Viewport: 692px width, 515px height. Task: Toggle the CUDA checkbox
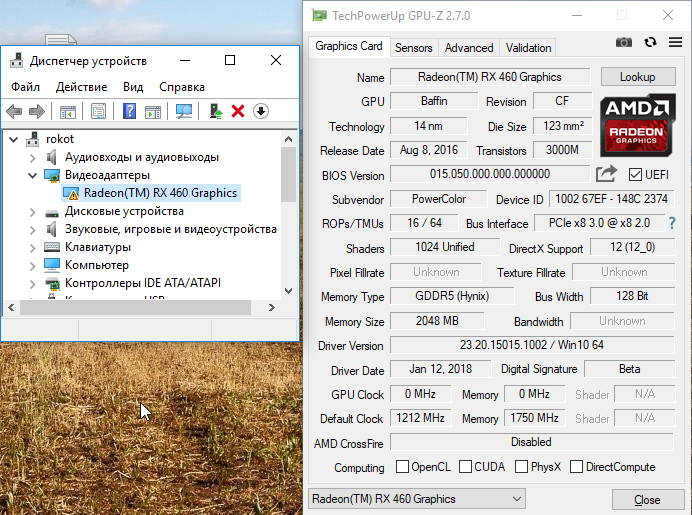pyautogui.click(x=465, y=466)
